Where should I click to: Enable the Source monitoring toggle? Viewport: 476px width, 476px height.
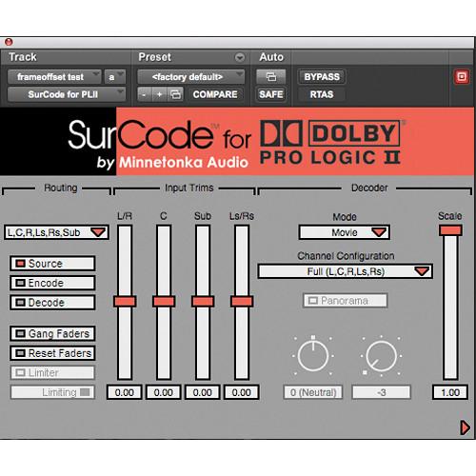52,264
